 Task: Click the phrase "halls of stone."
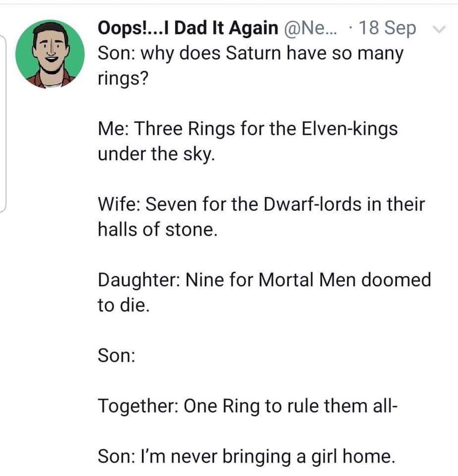[158, 230]
